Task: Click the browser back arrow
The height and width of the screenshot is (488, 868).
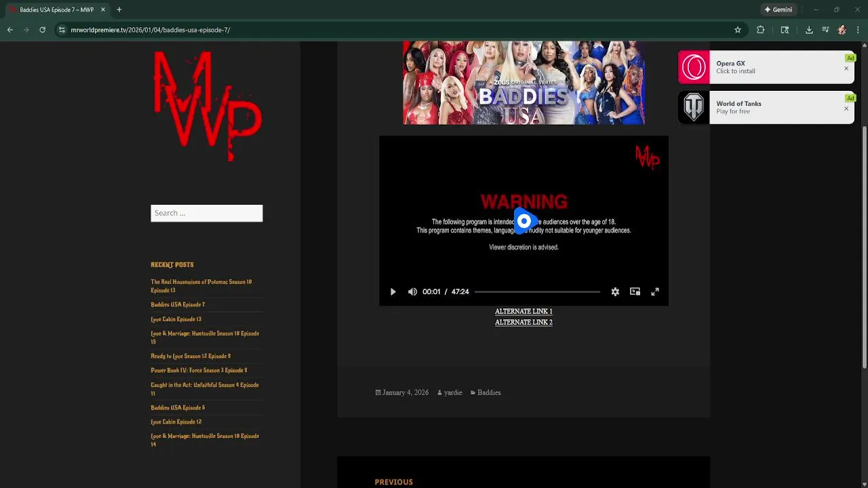Action: tap(9, 30)
